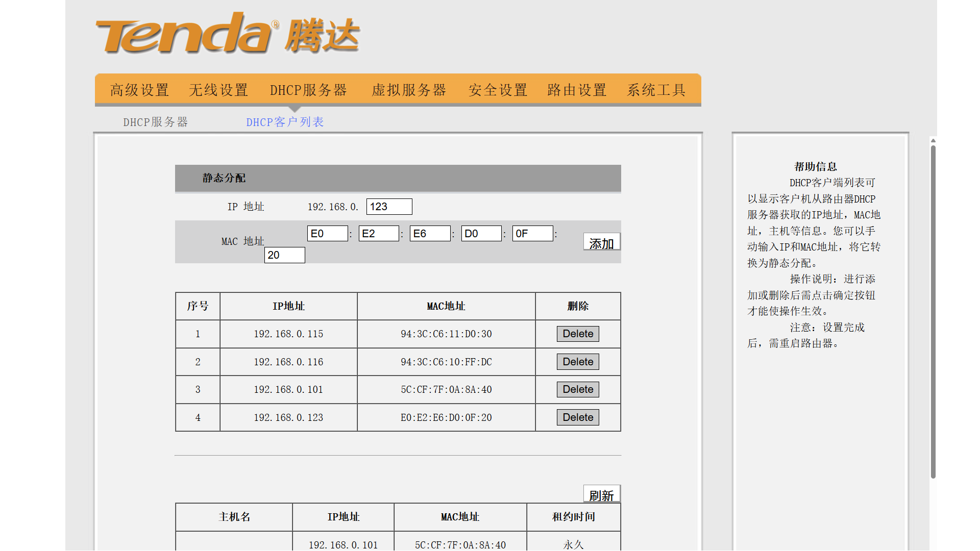Open the DHCP服务器 main menu
Viewport: 980px width, 551px height.
pos(308,90)
